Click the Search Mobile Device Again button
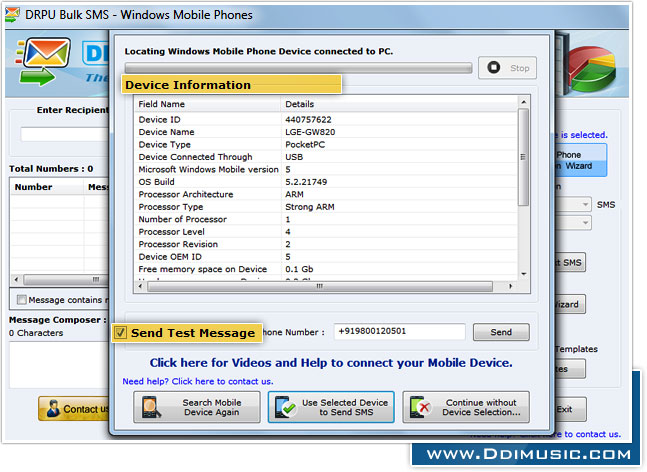The width and height of the screenshot is (647, 472). pos(197,407)
